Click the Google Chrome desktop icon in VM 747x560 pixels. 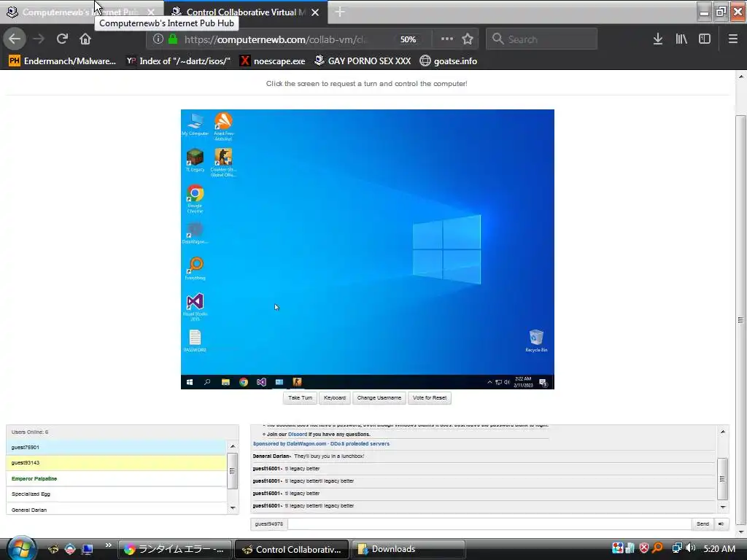coord(195,198)
